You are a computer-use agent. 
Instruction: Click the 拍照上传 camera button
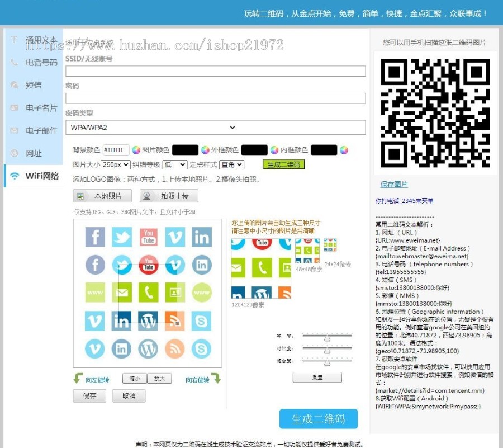click(x=169, y=196)
